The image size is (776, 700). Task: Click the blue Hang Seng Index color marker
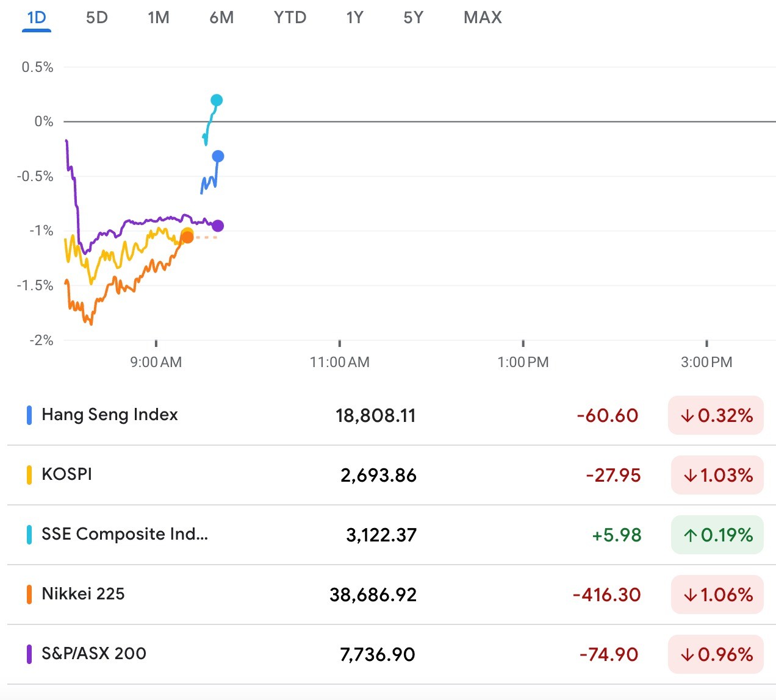pyautogui.click(x=29, y=415)
